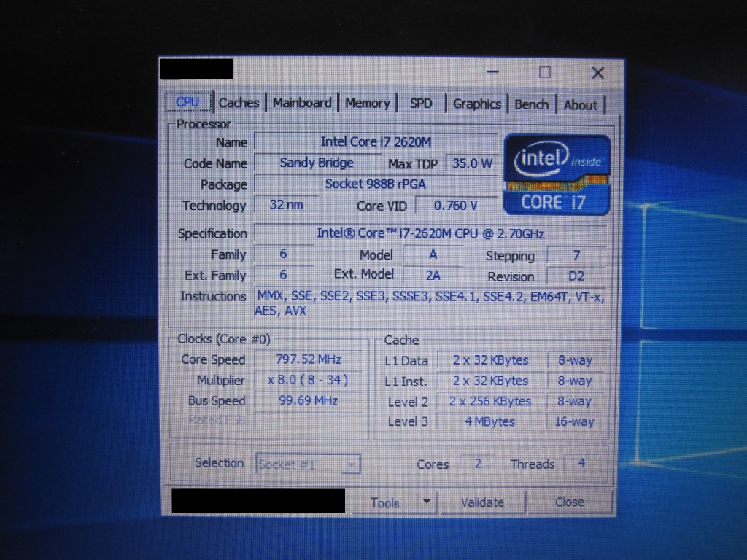Click the Model value 'A'
747x560 pixels.
[433, 254]
